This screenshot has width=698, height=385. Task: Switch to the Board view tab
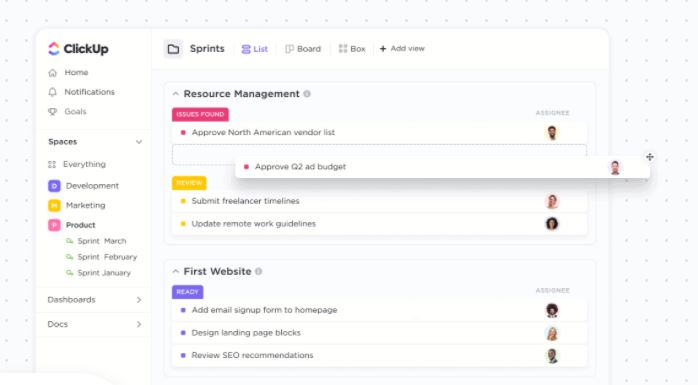tap(303, 49)
